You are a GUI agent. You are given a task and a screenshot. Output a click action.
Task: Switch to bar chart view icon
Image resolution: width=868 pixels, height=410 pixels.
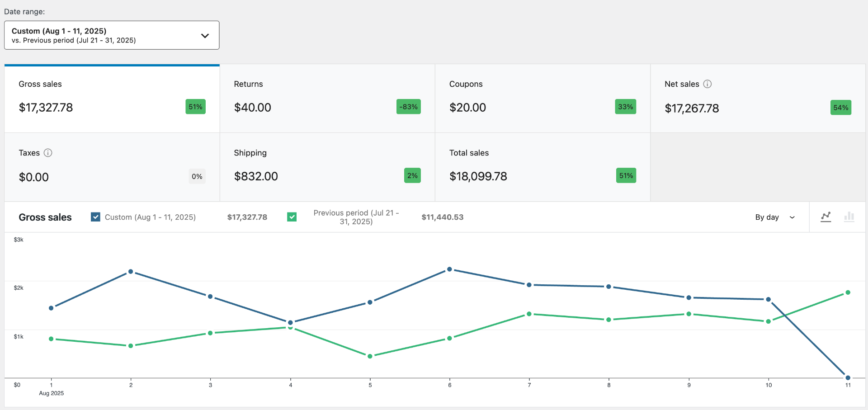(849, 217)
